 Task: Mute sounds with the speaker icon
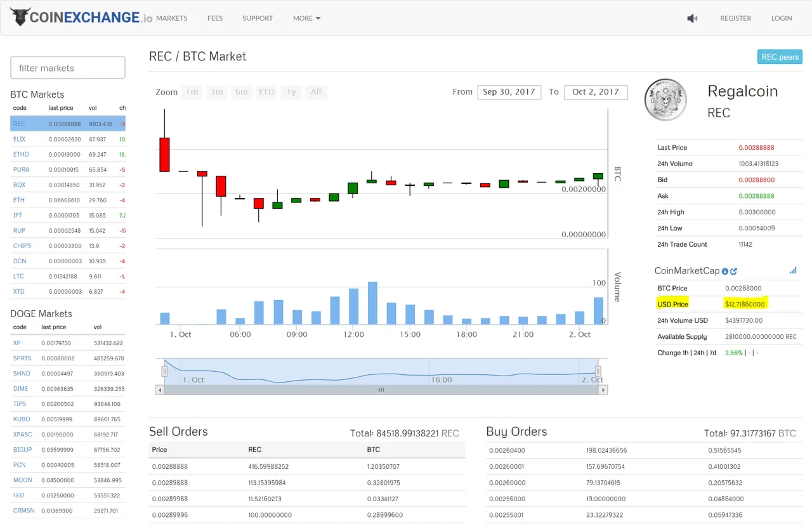click(x=692, y=18)
